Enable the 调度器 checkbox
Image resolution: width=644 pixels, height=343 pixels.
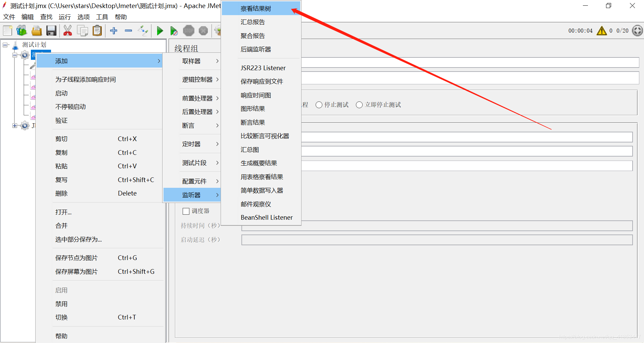186,211
